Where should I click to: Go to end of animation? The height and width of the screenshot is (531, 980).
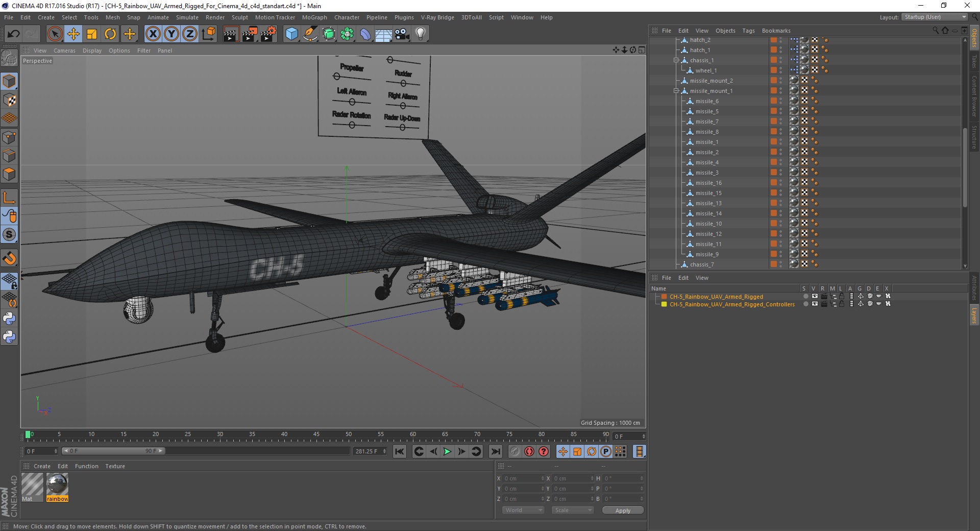click(495, 451)
